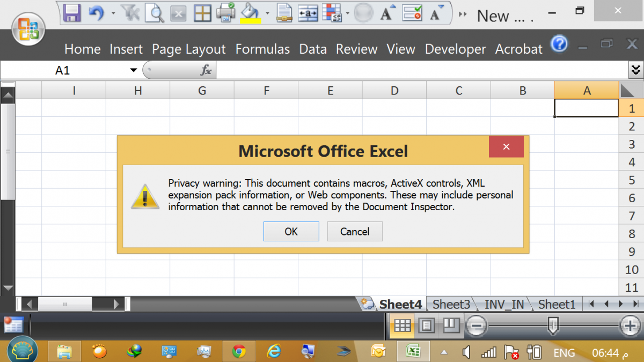
Task: Click the Quick Print printer icon
Action: tap(227, 13)
